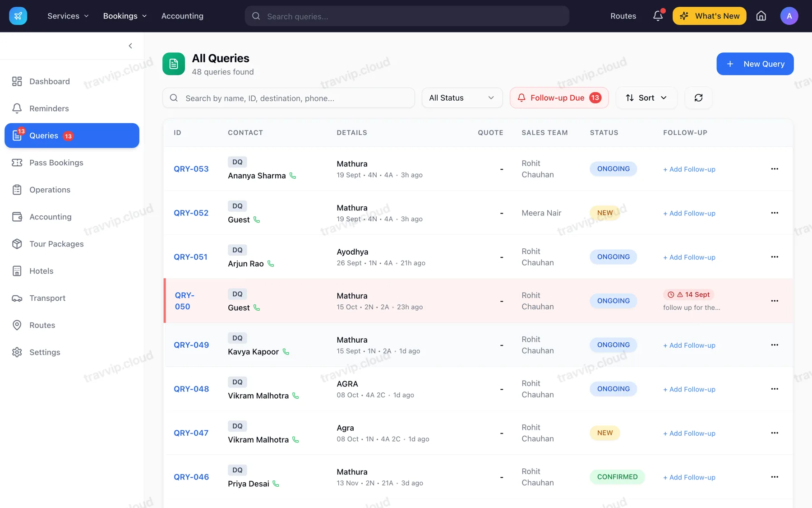Open more options for QRY-052
Image resolution: width=812 pixels, height=508 pixels.
click(x=775, y=213)
